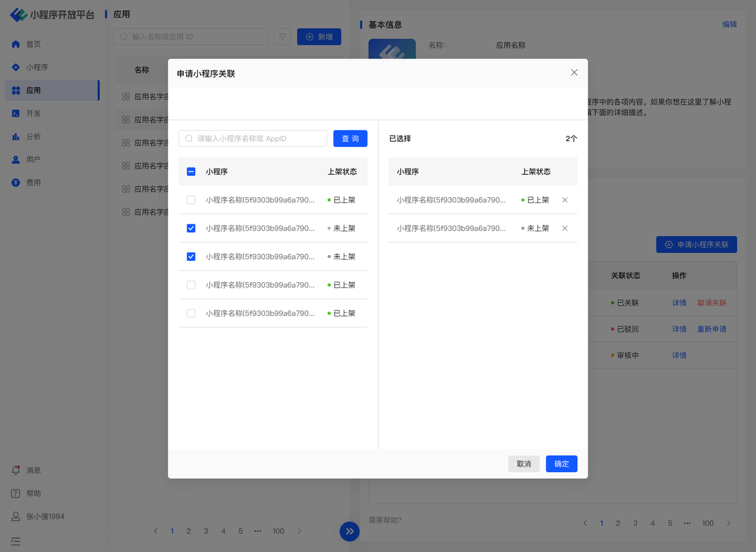Remove the 已上架 item from selected list

[x=565, y=200]
